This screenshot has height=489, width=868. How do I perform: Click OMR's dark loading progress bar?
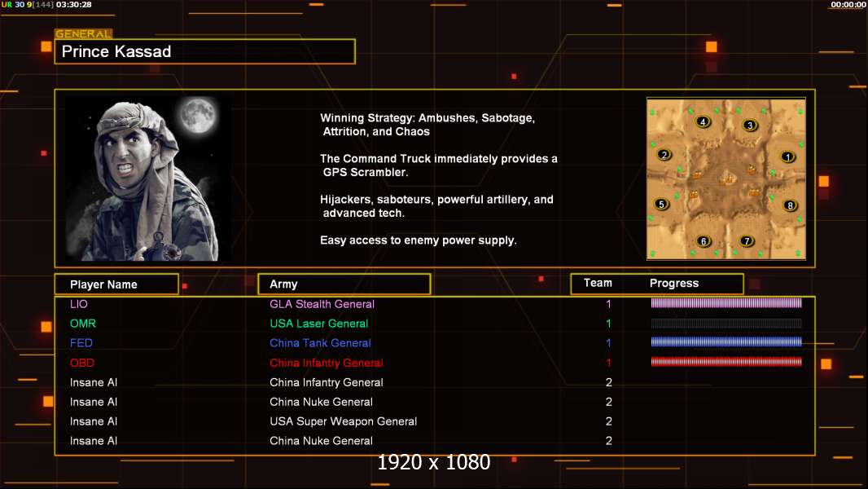coord(726,323)
